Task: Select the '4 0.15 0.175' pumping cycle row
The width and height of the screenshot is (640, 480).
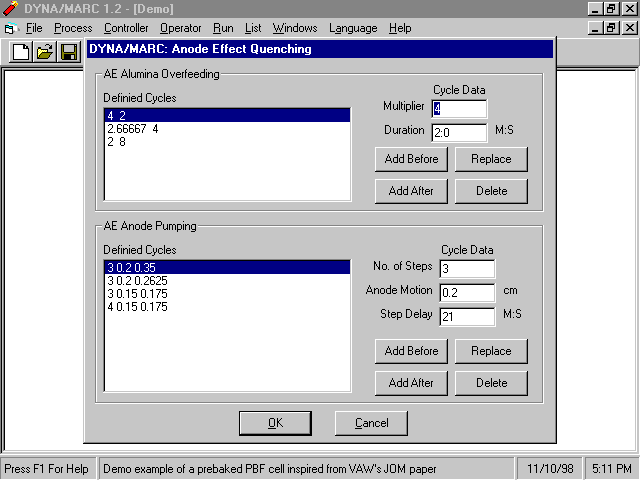Action: tap(227, 307)
